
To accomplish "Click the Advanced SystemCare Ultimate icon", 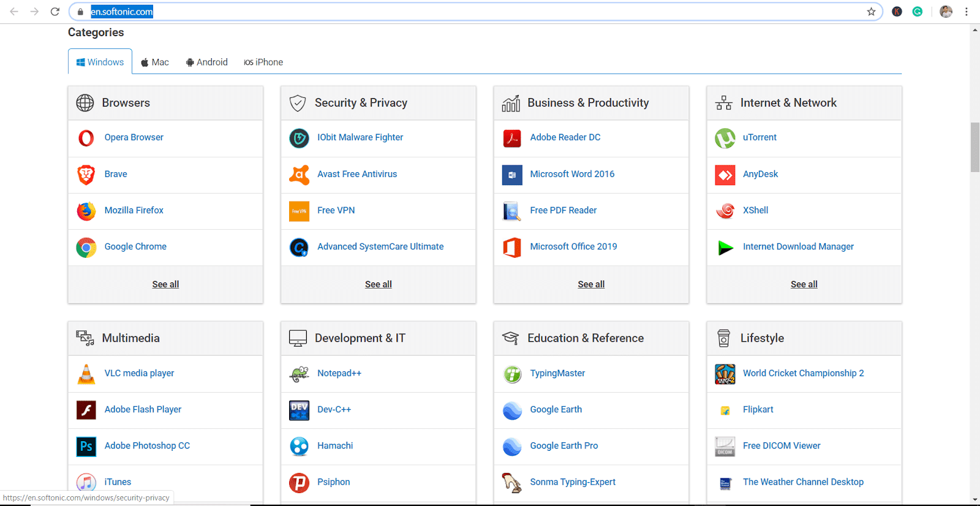I will tap(299, 247).
